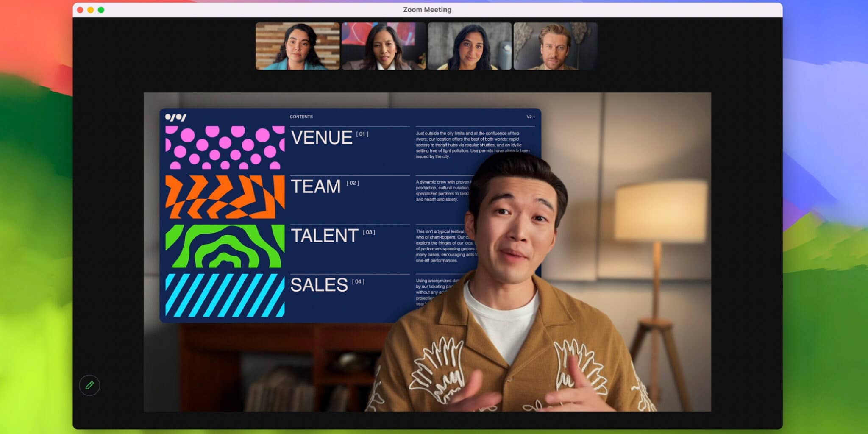Screen dimensions: 868x434
Task: Select participant thumbnail with wood-panel background
Action: (298, 46)
